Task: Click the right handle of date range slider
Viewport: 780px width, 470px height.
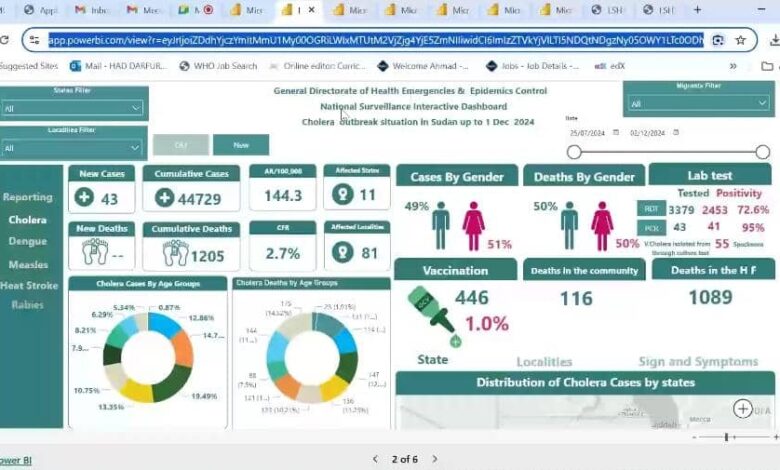Action: coord(762,152)
